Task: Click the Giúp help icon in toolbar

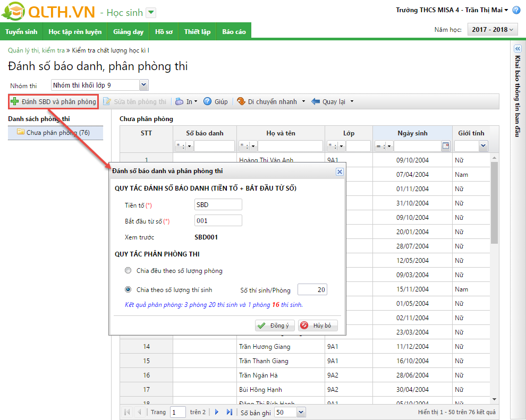Action: point(208,101)
